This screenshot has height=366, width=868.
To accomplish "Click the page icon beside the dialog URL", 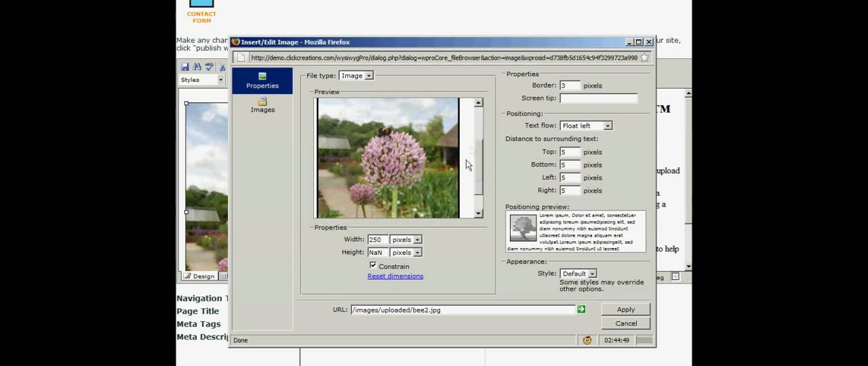I will pos(241,58).
